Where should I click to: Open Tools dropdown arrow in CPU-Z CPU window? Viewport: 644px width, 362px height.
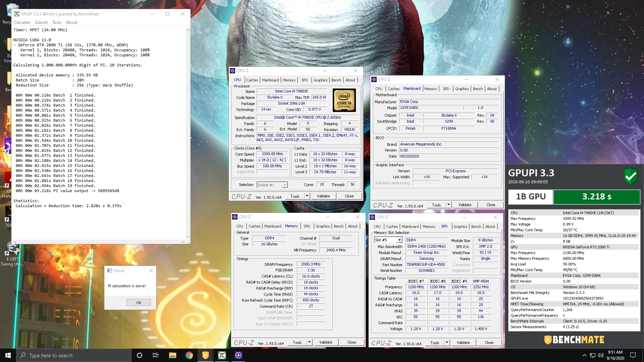307,196
